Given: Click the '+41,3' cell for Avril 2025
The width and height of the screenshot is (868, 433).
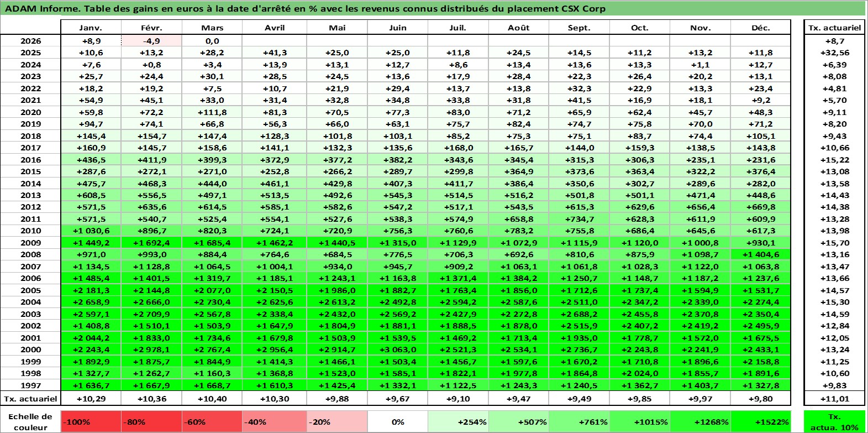Looking at the screenshot, I should pyautogui.click(x=274, y=53).
